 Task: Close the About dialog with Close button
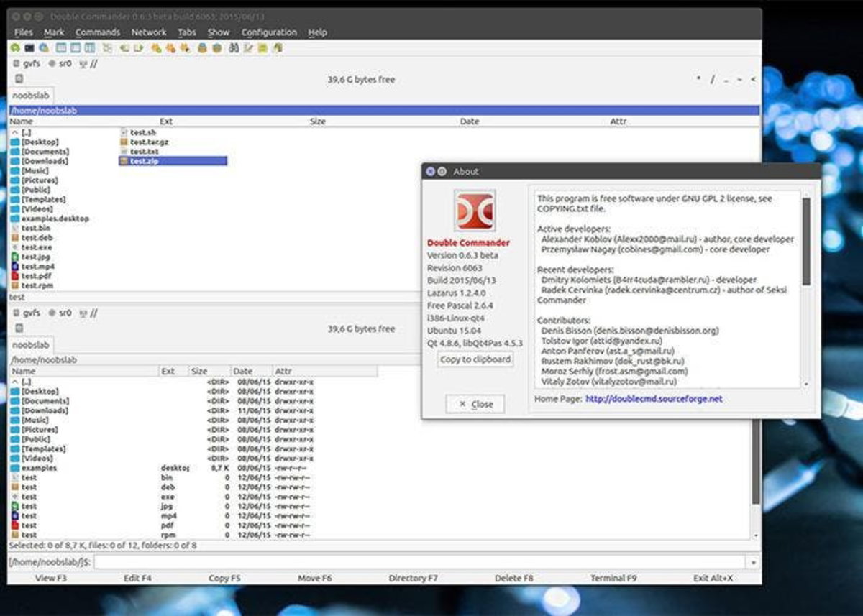pyautogui.click(x=475, y=404)
